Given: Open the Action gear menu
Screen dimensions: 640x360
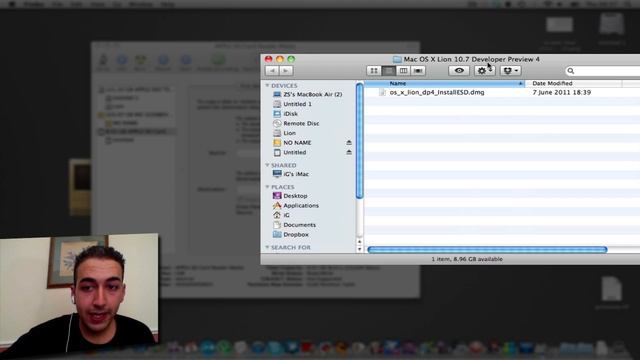Looking at the screenshot, I should tap(484, 71).
